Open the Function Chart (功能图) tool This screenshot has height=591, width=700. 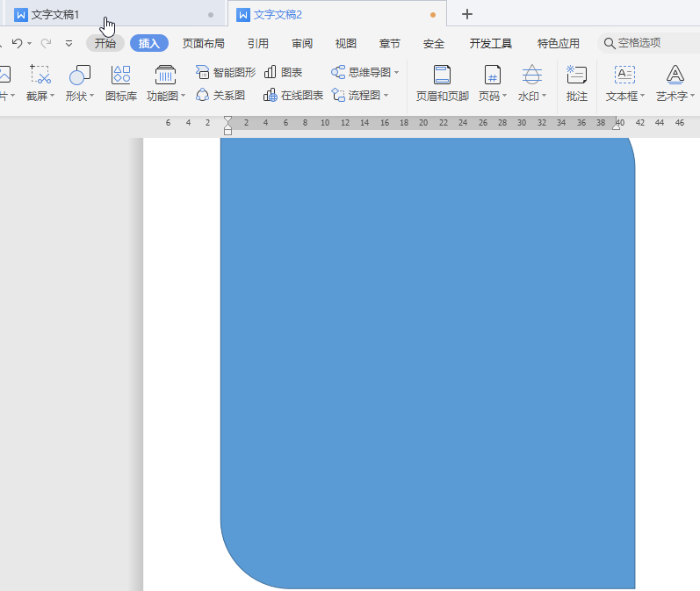point(166,83)
